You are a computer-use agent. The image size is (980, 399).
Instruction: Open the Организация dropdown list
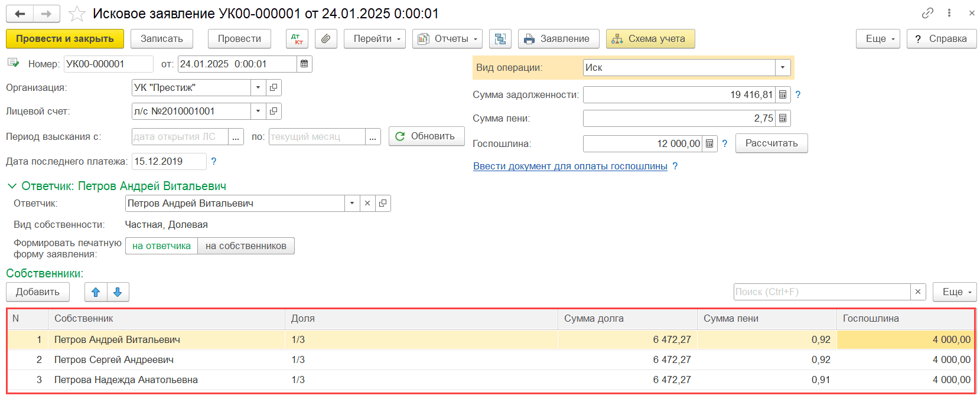click(x=258, y=87)
